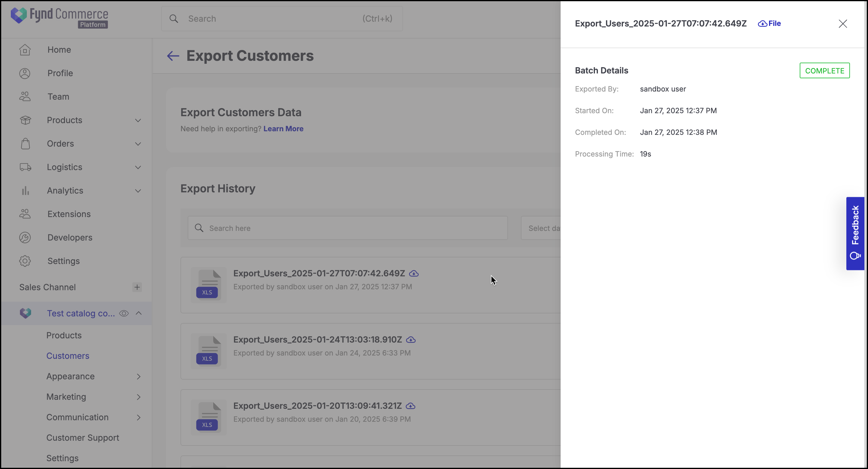The height and width of the screenshot is (469, 868).
Task: Click the Home house icon in sidebar
Action: 25,50
